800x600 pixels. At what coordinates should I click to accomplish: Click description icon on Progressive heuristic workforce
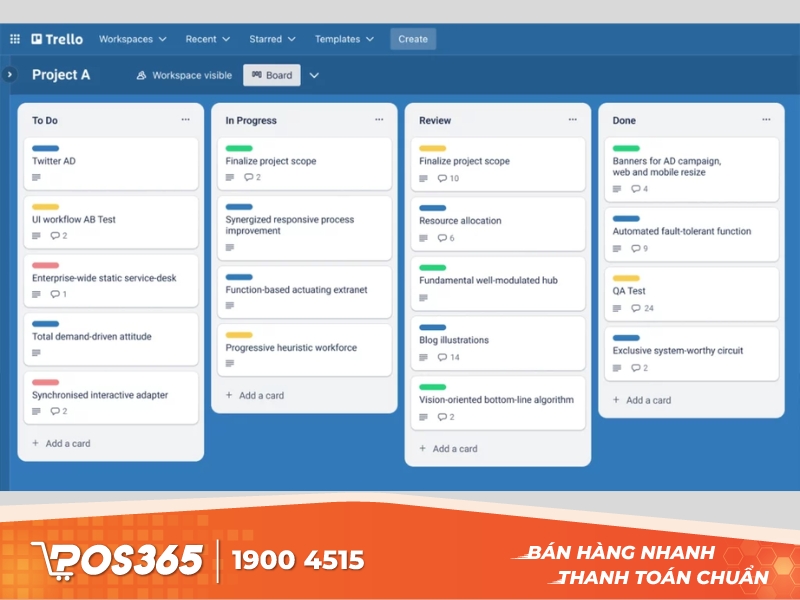(230, 364)
